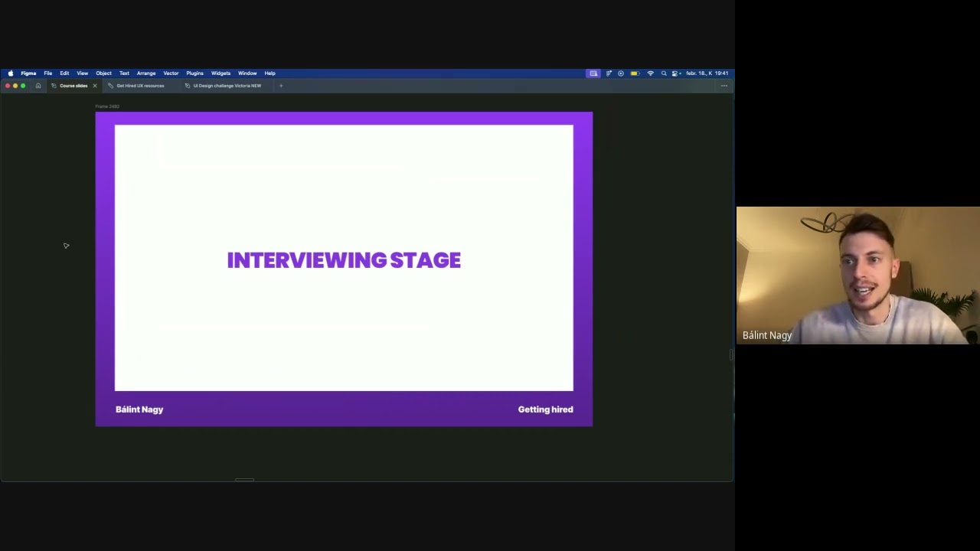Open the Object menu

[103, 73]
